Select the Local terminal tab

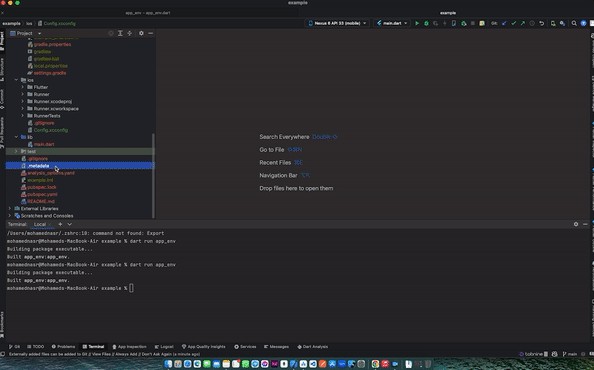[x=40, y=224]
